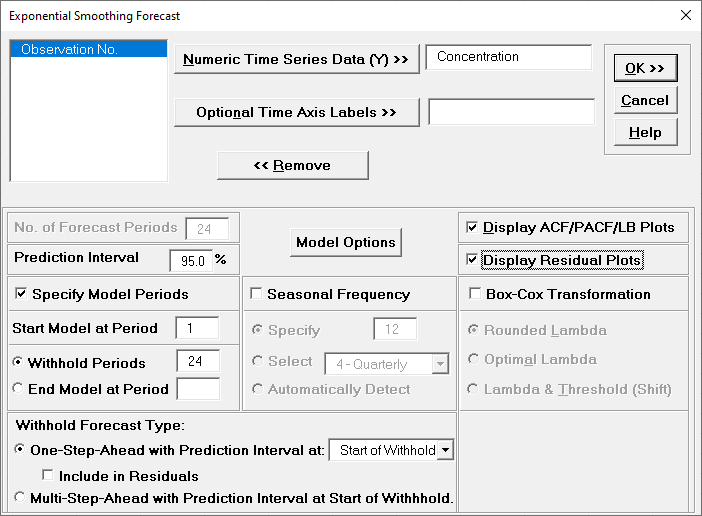Click Numeric Time Series Data (Y) button

coord(296,60)
